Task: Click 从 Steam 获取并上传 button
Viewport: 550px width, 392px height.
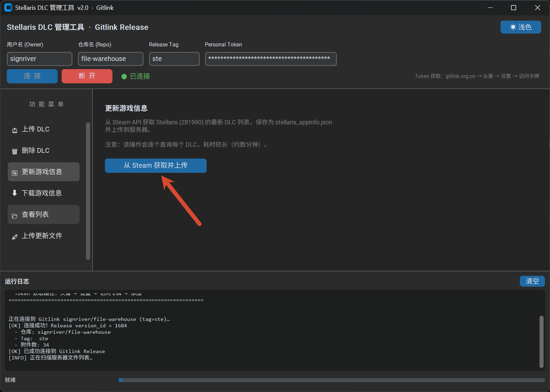Action: pos(156,166)
